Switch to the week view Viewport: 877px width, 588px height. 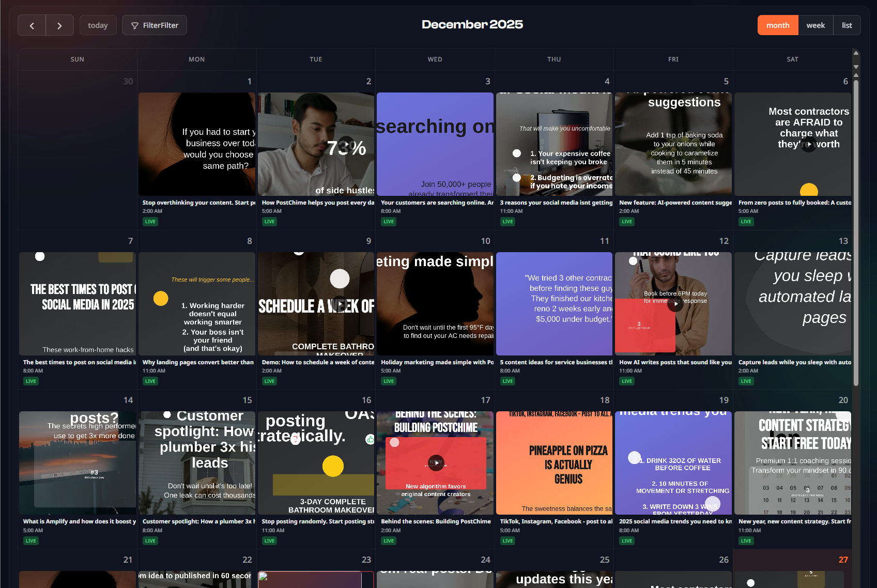pos(816,25)
